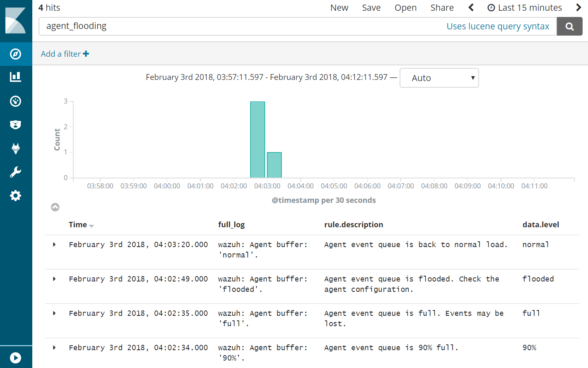
Task: Open the Last 15 minutes time picker
Action: pos(525,8)
